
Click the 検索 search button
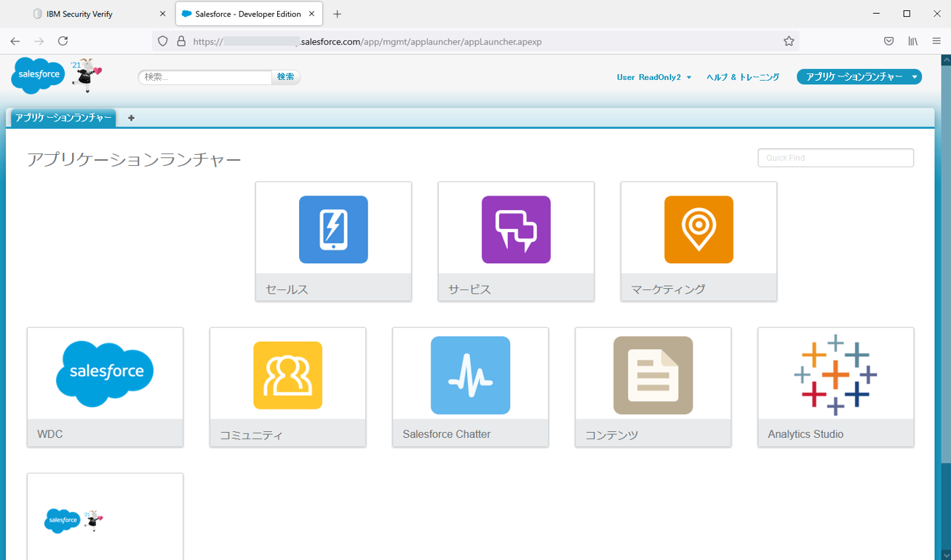tap(286, 76)
